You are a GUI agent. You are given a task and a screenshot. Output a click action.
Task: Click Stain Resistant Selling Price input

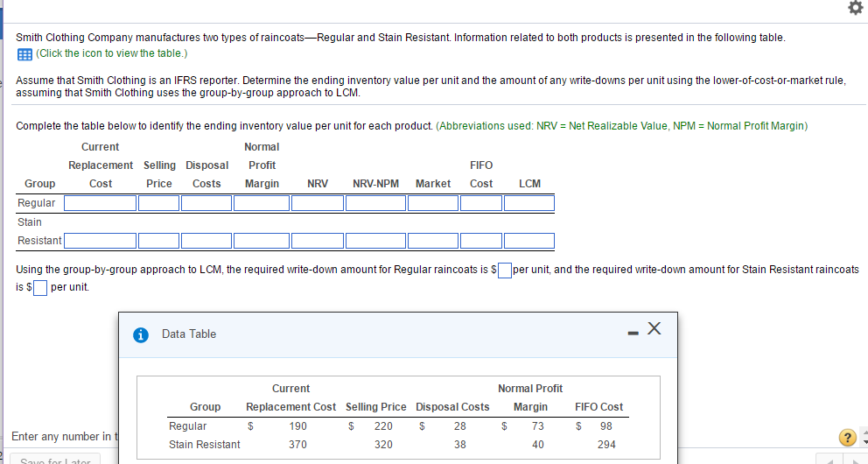159,240
